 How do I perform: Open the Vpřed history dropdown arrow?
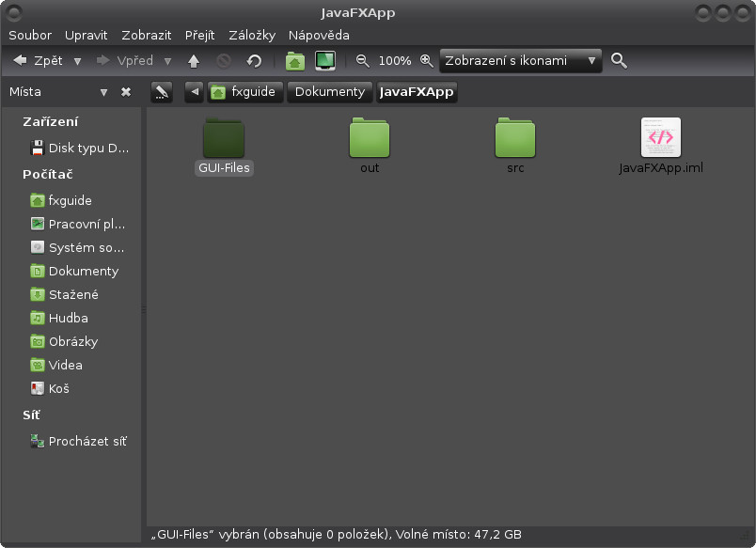(x=167, y=61)
